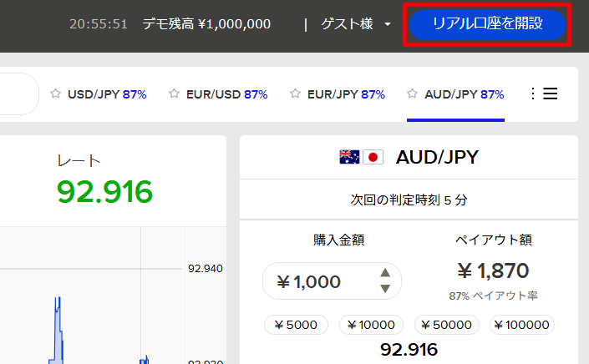
Task: Set amount to ¥50000 preset
Action: coord(447,325)
